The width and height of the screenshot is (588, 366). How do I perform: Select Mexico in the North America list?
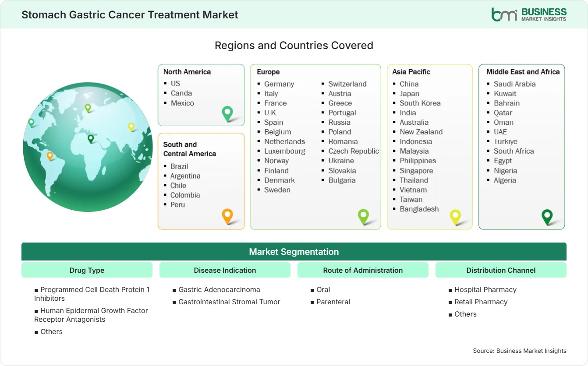click(x=182, y=103)
